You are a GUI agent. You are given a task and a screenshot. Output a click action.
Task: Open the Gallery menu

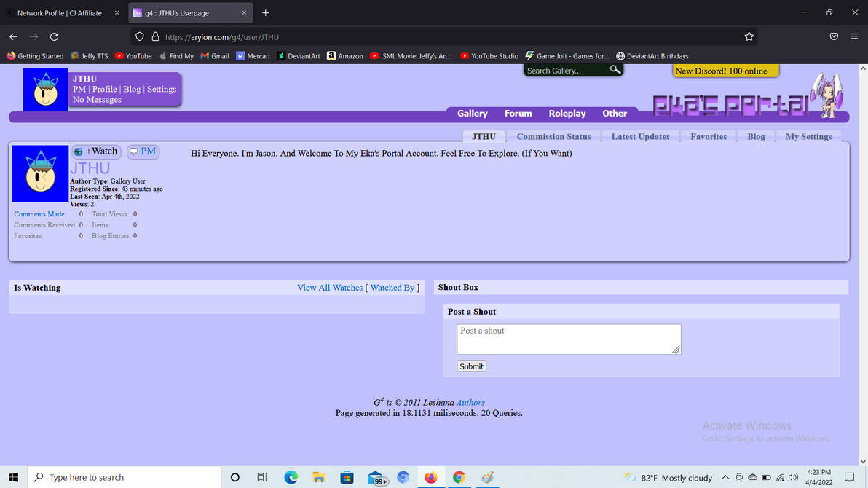(x=472, y=113)
